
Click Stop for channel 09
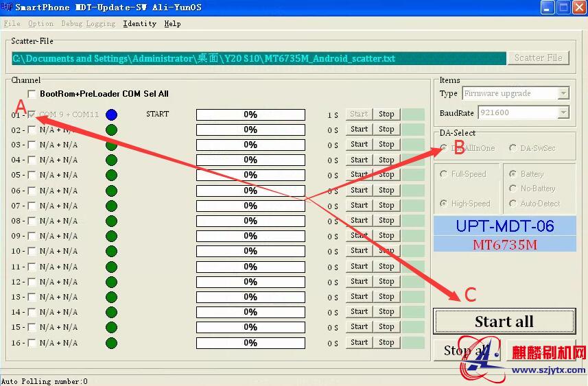386,236
